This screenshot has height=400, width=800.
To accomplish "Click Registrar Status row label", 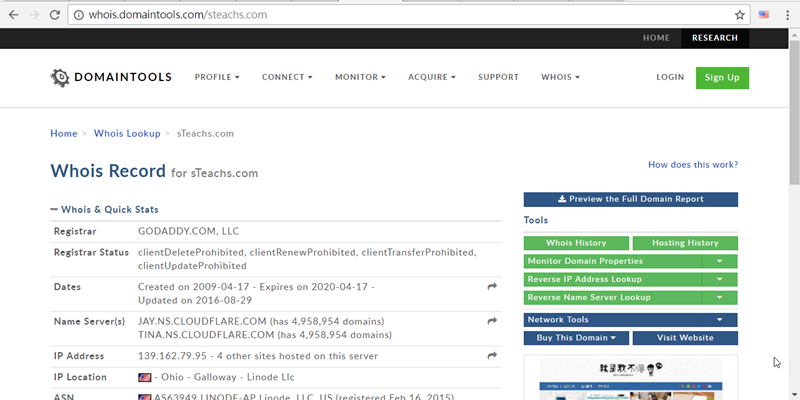I will 91,253.
